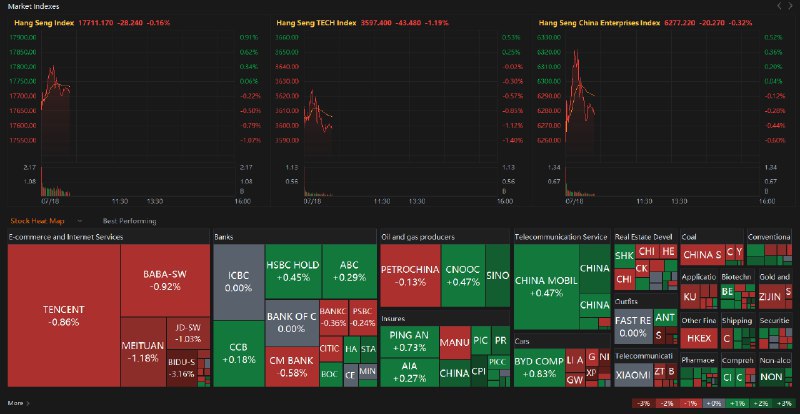The width and height of the screenshot is (800, 414).
Task: Go to previous index page arrow
Action: (779, 6)
